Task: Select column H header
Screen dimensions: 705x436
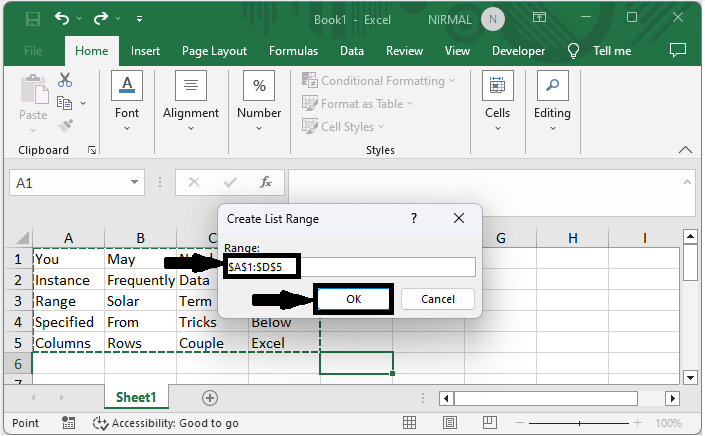Action: pos(572,238)
